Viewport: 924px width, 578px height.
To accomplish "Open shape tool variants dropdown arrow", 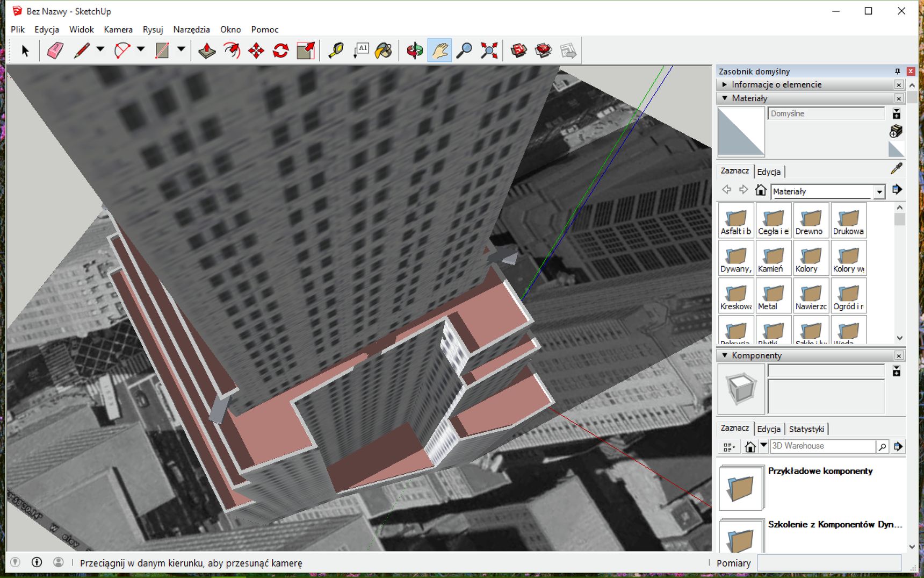I will tap(181, 49).
